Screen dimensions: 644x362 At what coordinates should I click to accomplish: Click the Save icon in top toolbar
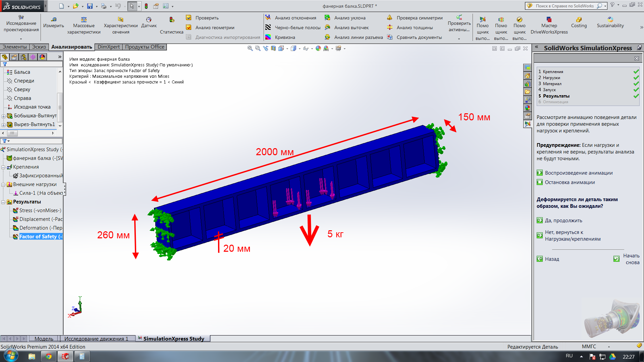coord(90,6)
